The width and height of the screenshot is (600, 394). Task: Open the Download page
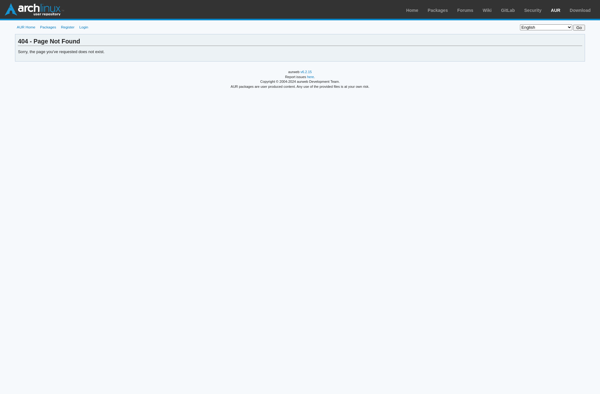(580, 10)
